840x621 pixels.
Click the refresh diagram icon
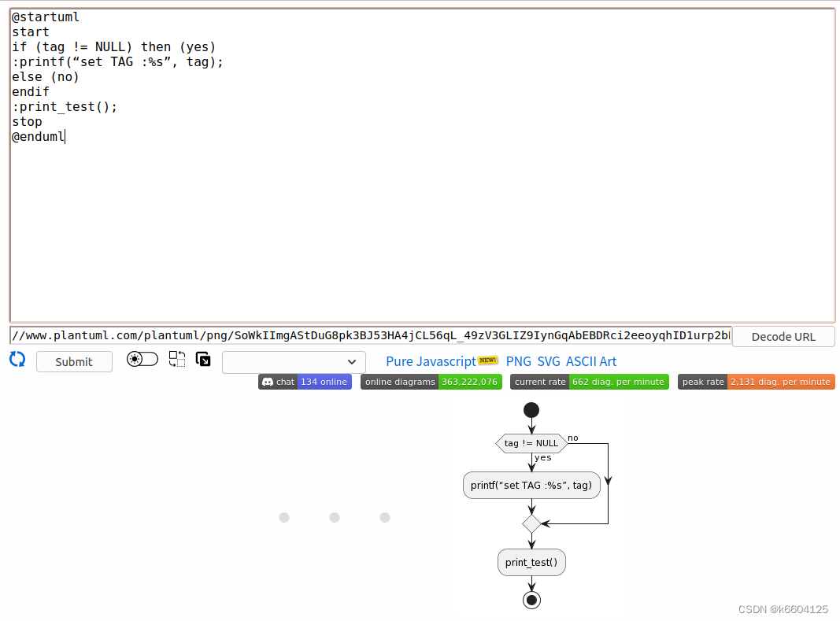point(17,359)
